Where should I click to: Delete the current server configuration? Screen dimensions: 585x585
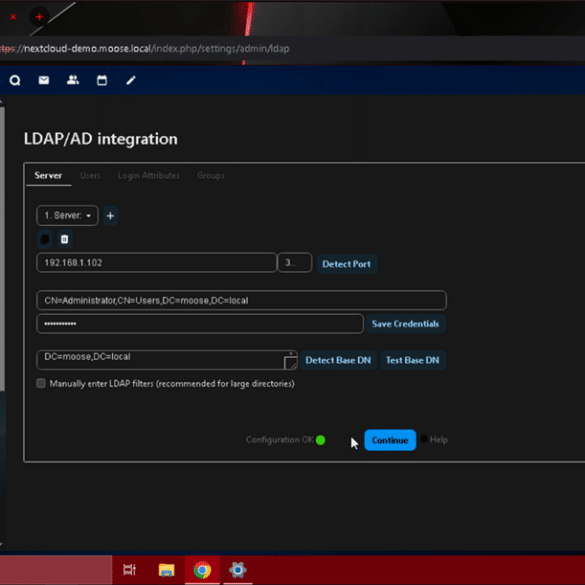tap(65, 239)
